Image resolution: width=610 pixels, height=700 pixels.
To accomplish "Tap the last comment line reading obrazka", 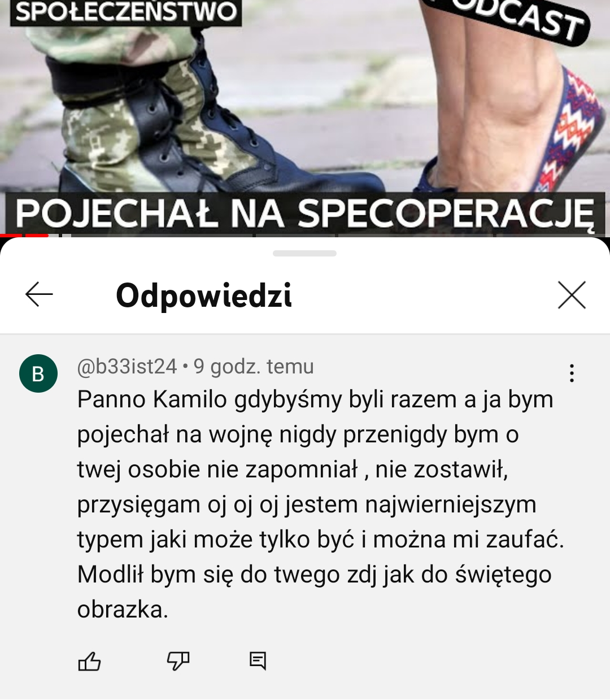I will coord(123,610).
